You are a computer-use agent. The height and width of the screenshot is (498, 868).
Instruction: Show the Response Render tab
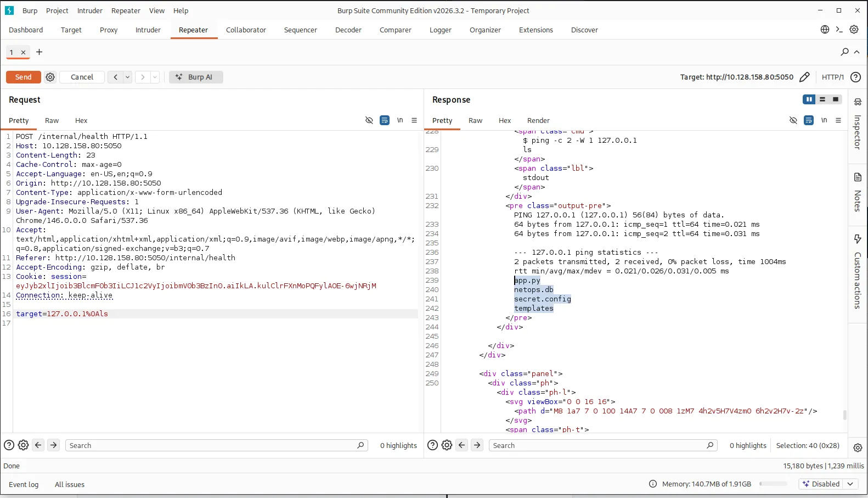point(538,120)
